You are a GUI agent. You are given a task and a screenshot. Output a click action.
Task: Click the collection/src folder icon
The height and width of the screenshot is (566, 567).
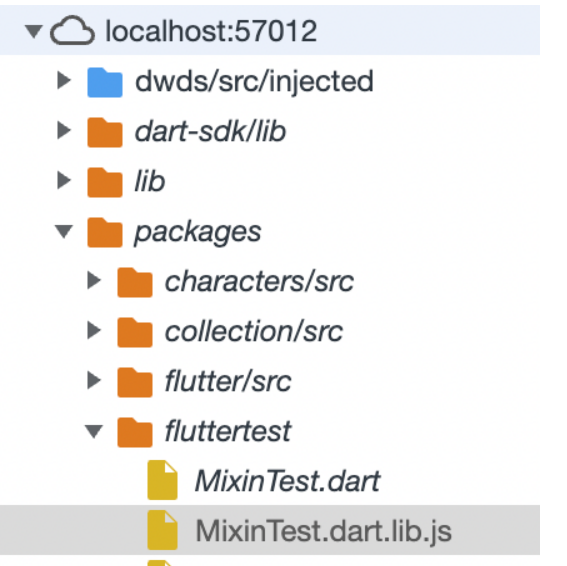[135, 332]
